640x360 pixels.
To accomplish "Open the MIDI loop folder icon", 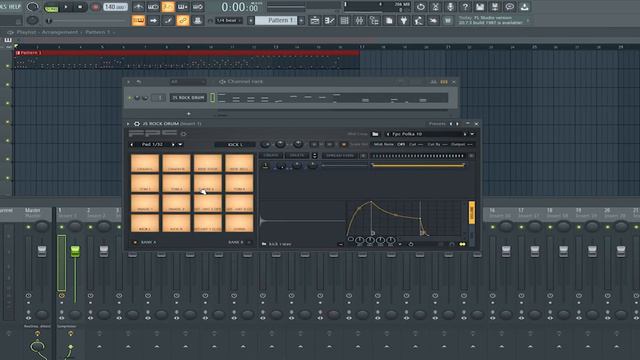I will pos(375,134).
